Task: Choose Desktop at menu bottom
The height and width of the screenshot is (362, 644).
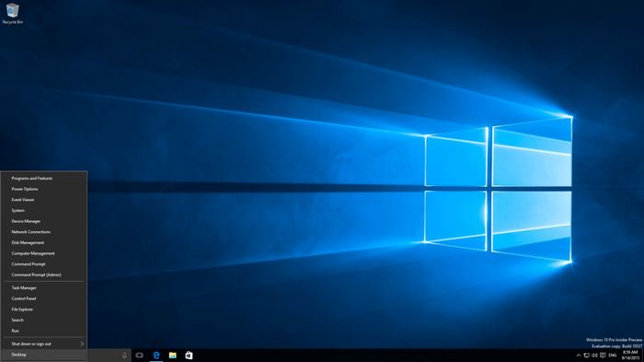Action: click(x=44, y=355)
